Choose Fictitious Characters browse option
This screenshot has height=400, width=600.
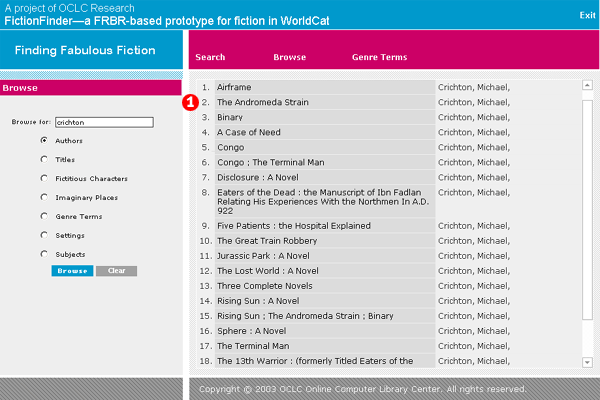click(x=44, y=179)
